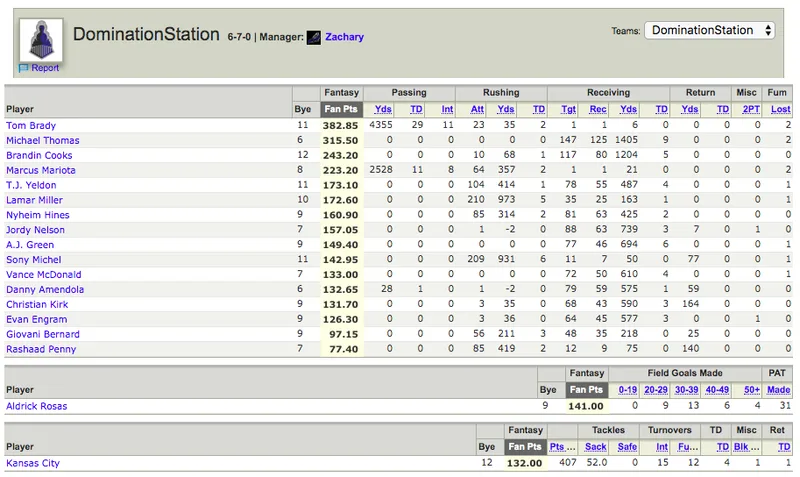Screen dimensions: 800x477
Task: Sort by the Int column header
Action: [447, 109]
